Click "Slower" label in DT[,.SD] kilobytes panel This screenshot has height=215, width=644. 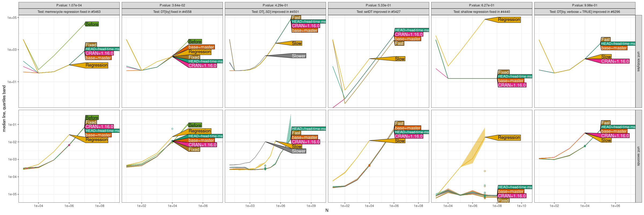point(299,56)
